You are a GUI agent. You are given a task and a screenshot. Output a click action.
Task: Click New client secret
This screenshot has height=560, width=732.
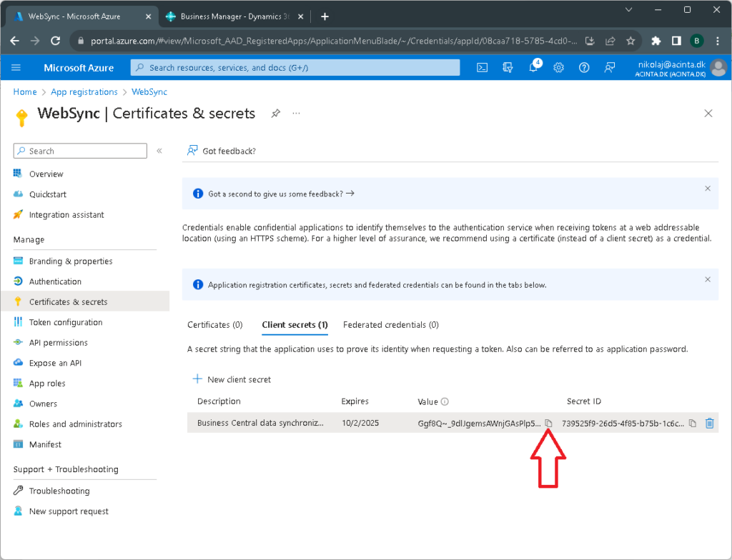point(232,379)
